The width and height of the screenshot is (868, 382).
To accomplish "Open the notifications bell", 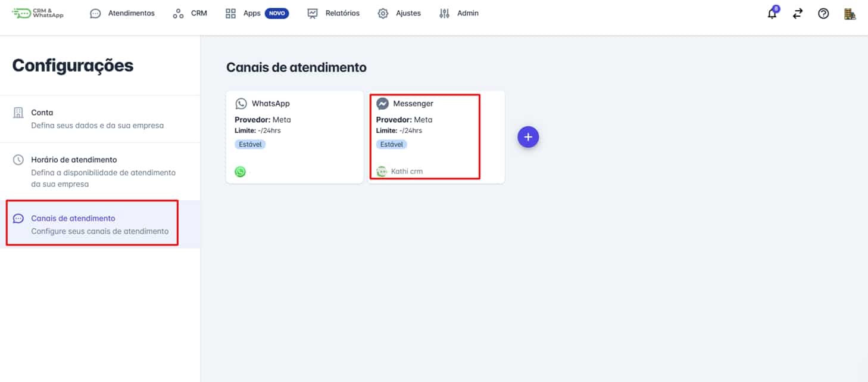I will pyautogui.click(x=773, y=13).
